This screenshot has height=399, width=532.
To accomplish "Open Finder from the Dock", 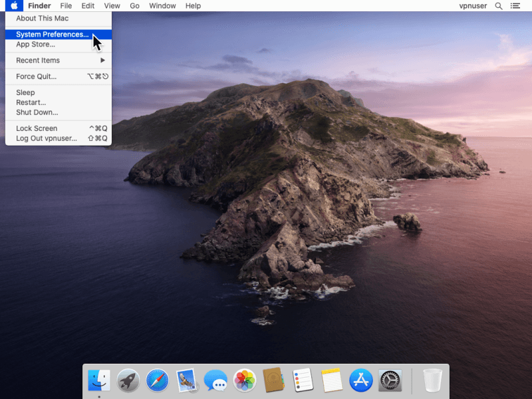I will 99,380.
